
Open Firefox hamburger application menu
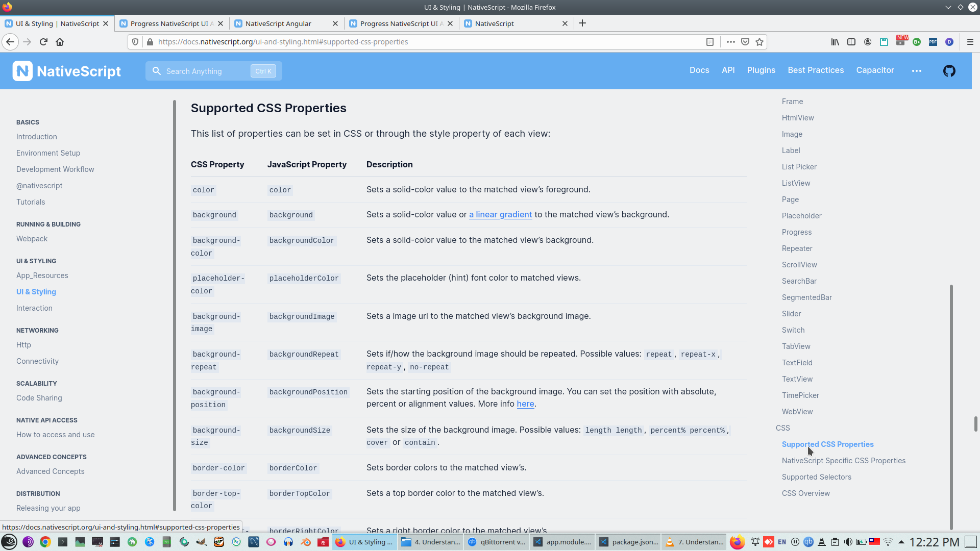pos(970,42)
